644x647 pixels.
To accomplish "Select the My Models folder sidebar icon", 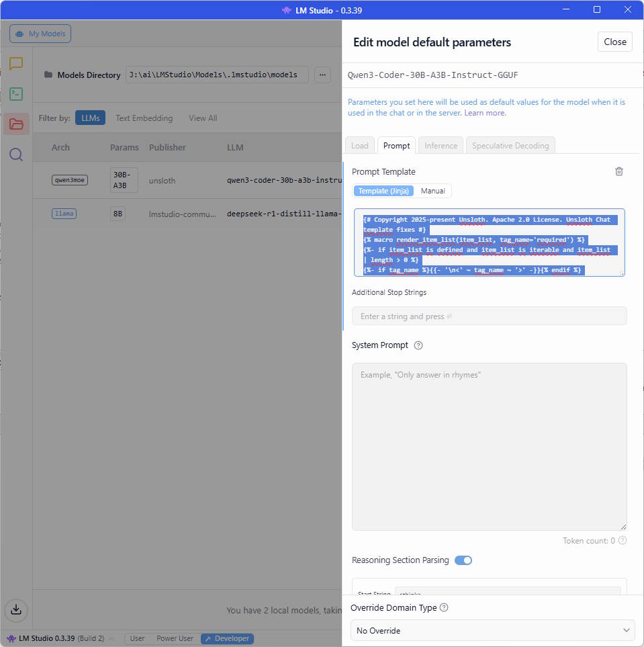I will pos(16,124).
